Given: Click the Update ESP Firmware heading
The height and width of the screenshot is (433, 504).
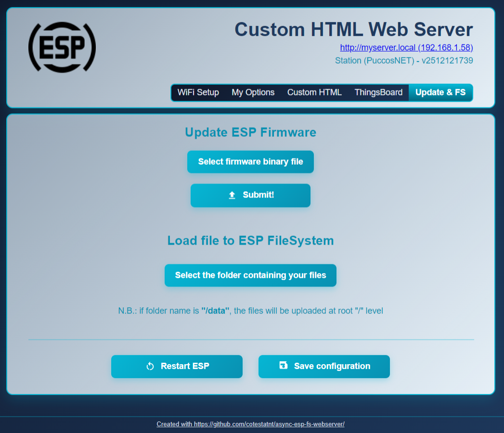Looking at the screenshot, I should (250, 132).
